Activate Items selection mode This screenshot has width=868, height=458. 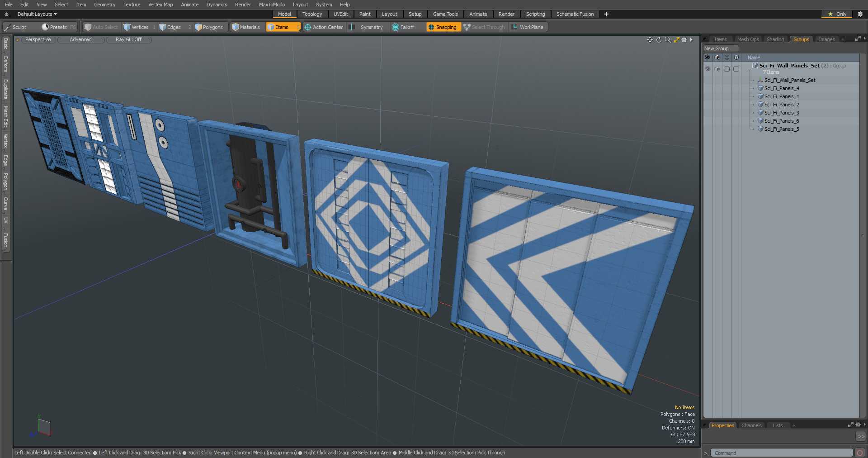[x=283, y=27]
